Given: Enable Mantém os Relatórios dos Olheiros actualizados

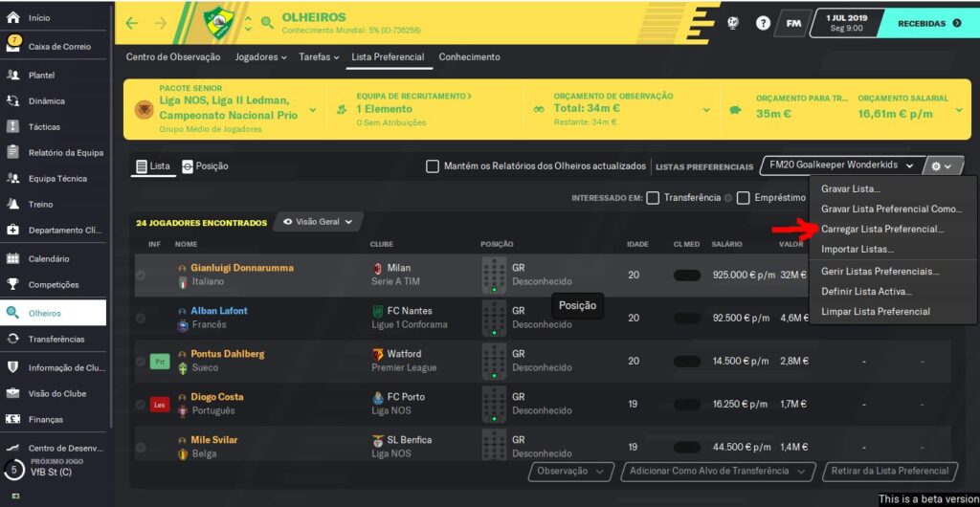Looking at the screenshot, I should pos(433,166).
